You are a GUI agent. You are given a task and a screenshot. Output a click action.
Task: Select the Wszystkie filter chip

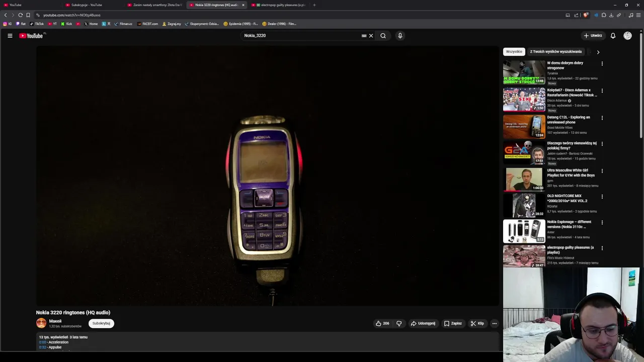click(x=514, y=51)
